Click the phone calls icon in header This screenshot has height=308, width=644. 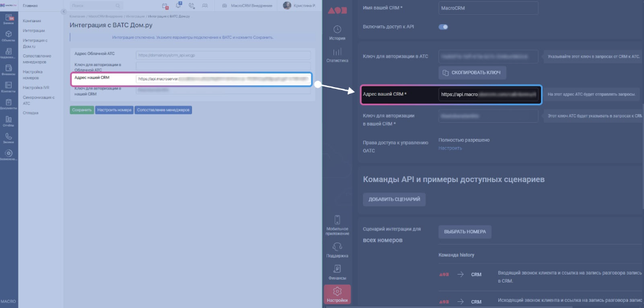coord(191,6)
